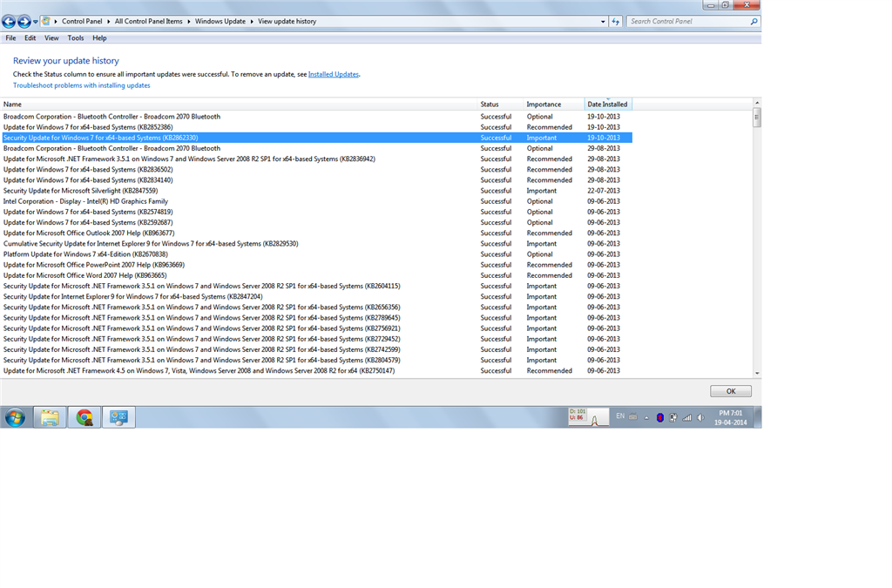Click the refresh button beside address bar
The height and width of the screenshot is (588, 892).
click(616, 22)
